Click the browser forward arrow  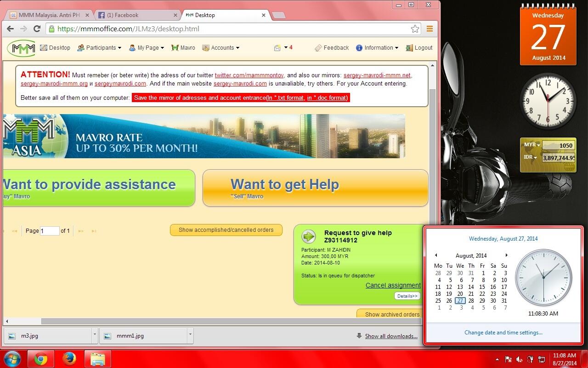coord(24,29)
